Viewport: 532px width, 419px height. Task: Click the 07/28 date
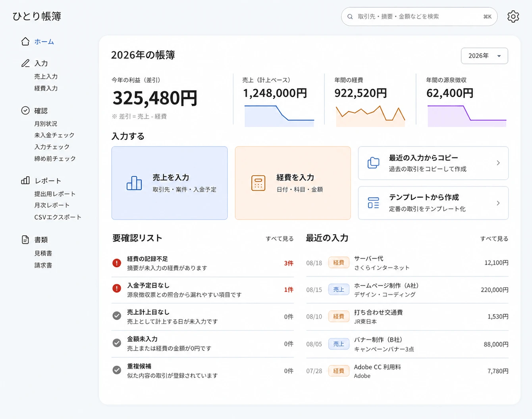[314, 371]
